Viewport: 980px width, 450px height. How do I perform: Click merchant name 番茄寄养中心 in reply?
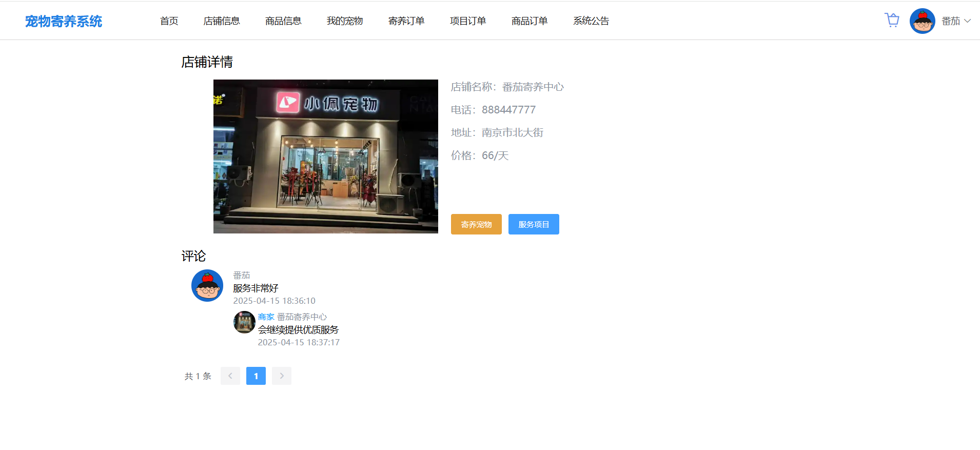[302, 317]
